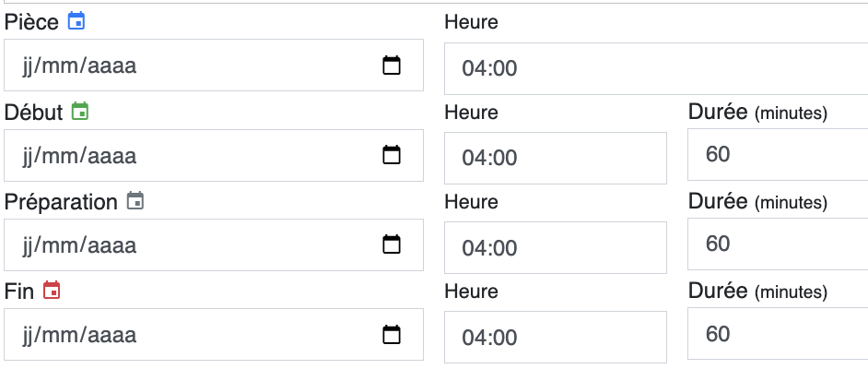
Task: Select the Heure field in the Fin row
Action: (x=556, y=337)
